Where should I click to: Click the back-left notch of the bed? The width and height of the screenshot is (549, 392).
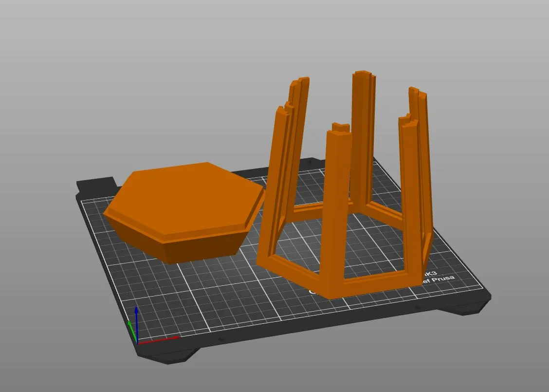96,183
